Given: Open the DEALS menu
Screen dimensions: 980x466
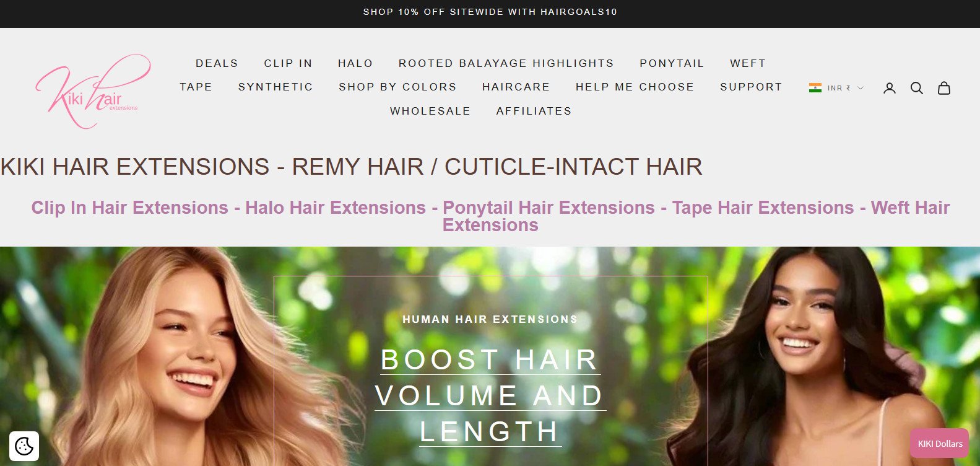Looking at the screenshot, I should [x=217, y=63].
